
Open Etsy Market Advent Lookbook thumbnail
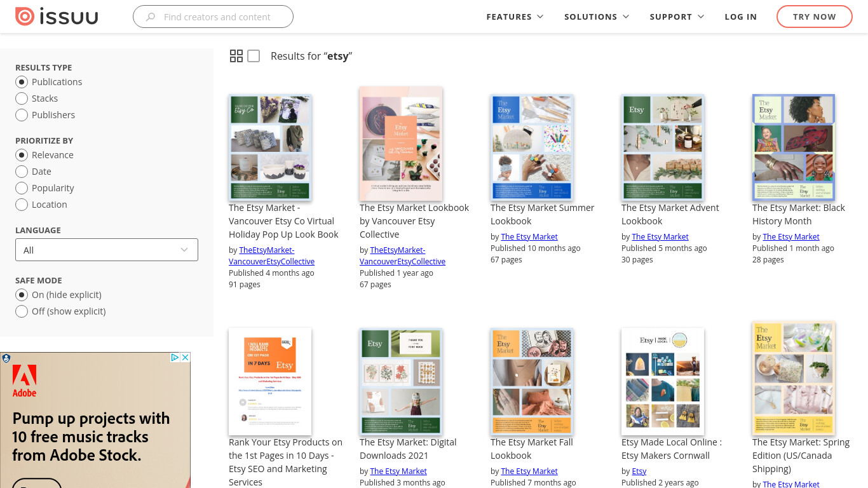[663, 147]
